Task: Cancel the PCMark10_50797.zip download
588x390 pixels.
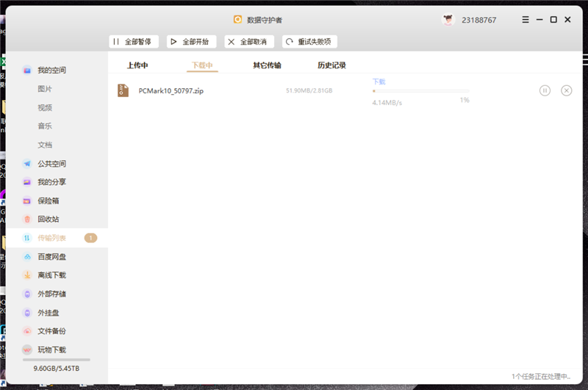Action: point(566,90)
